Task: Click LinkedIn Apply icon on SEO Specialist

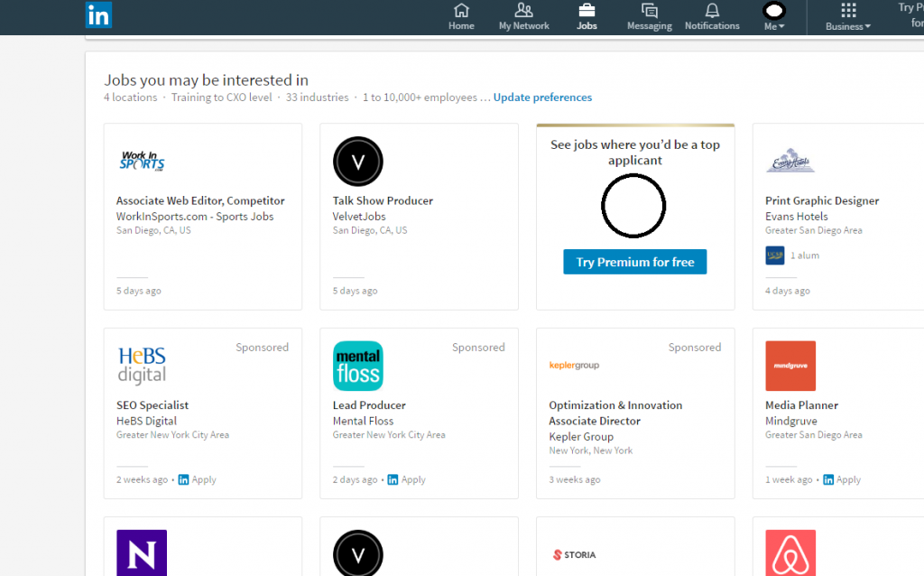Action: click(x=183, y=480)
